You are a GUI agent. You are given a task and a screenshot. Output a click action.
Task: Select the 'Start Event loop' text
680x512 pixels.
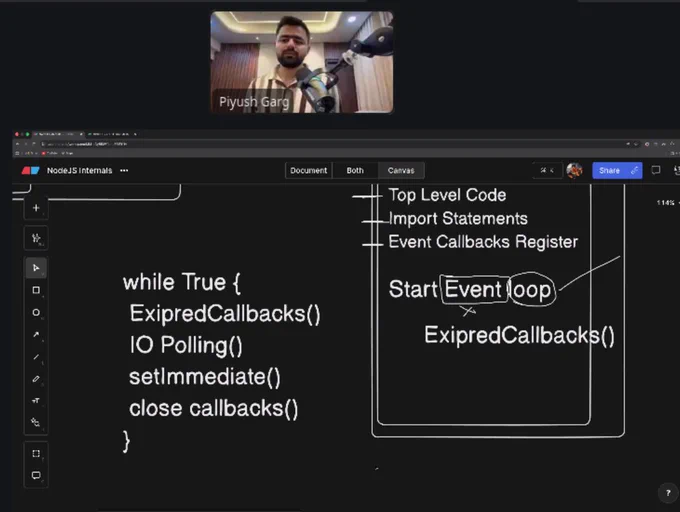tap(470, 289)
